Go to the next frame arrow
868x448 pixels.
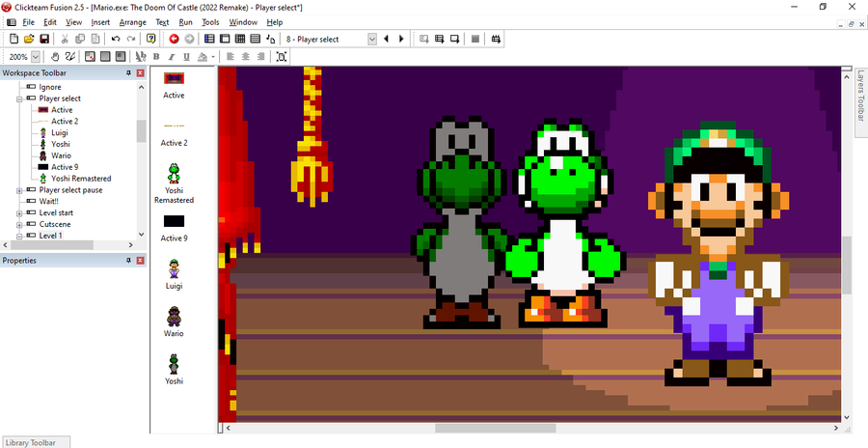coord(401,39)
